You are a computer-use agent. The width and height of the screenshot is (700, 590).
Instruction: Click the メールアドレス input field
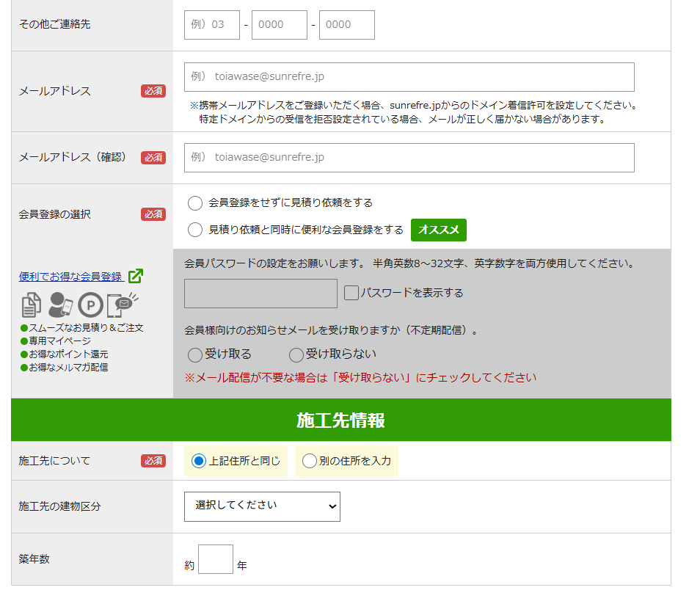[x=409, y=77]
